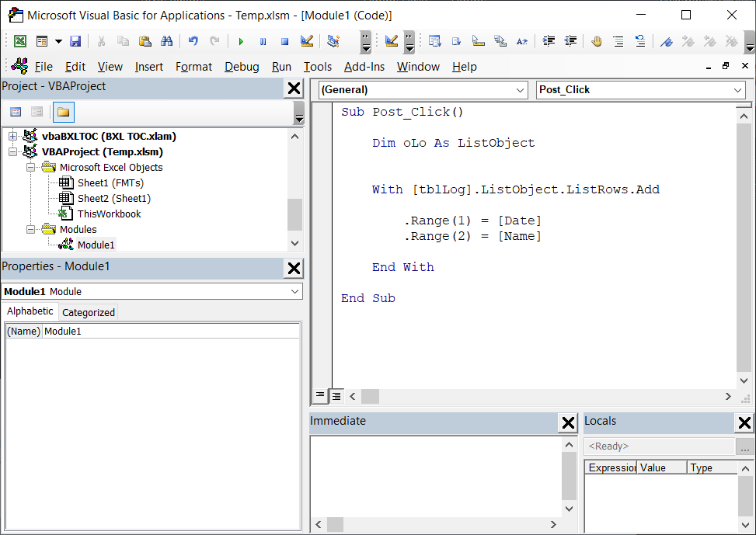The height and width of the screenshot is (535, 756).
Task: Open the Debug menu
Action: pyautogui.click(x=242, y=67)
